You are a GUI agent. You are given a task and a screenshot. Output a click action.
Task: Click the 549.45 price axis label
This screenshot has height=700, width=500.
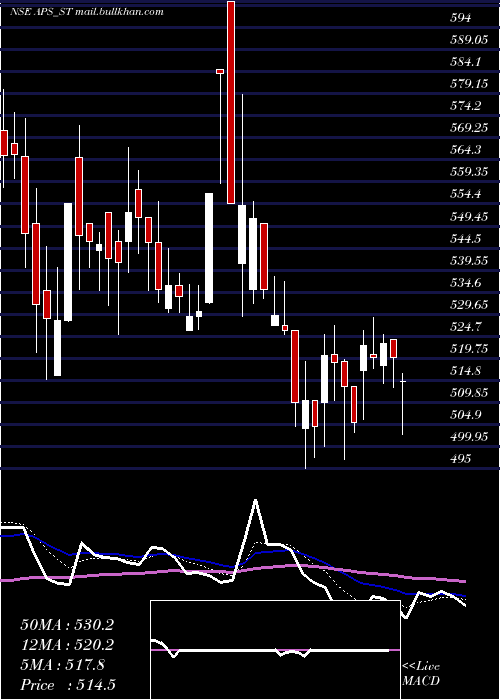(x=469, y=216)
